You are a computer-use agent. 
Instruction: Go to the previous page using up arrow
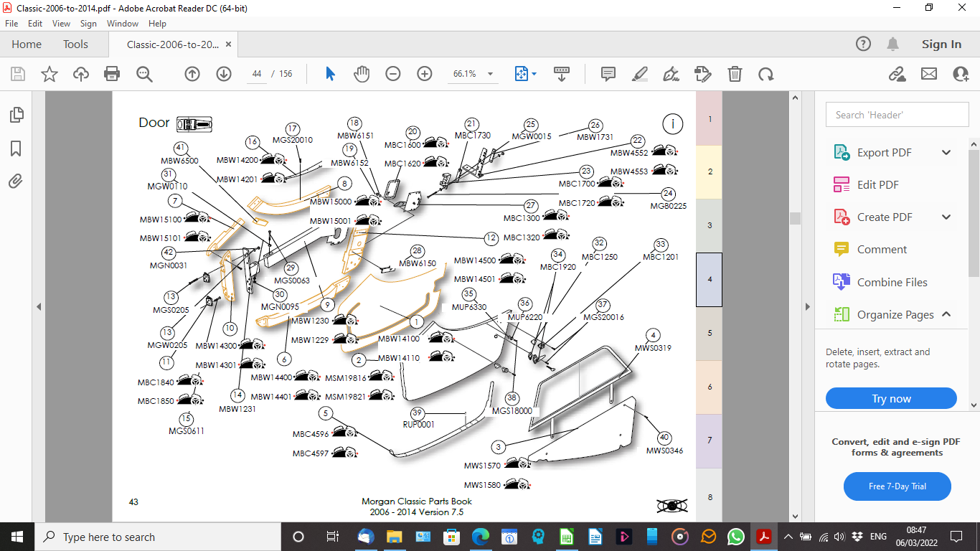(192, 74)
